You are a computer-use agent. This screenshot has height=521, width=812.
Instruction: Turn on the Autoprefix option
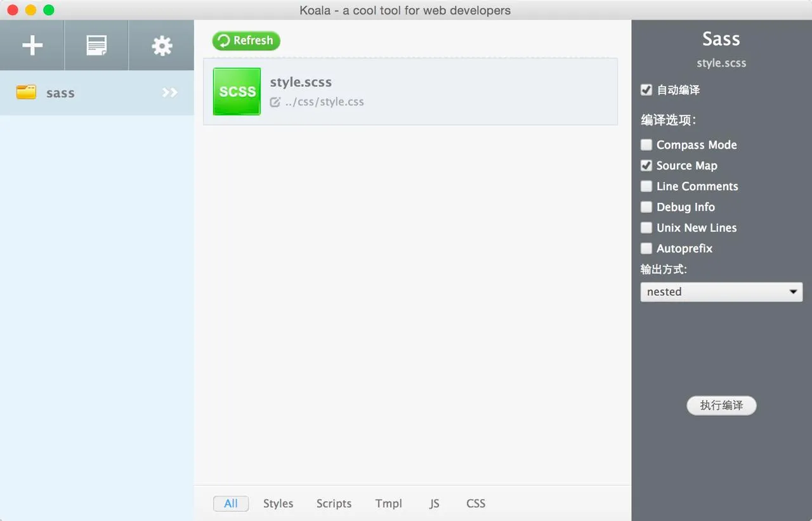click(x=646, y=248)
